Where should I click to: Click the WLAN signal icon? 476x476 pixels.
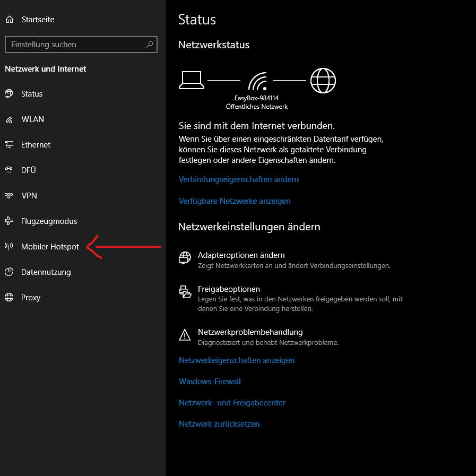tap(9, 119)
